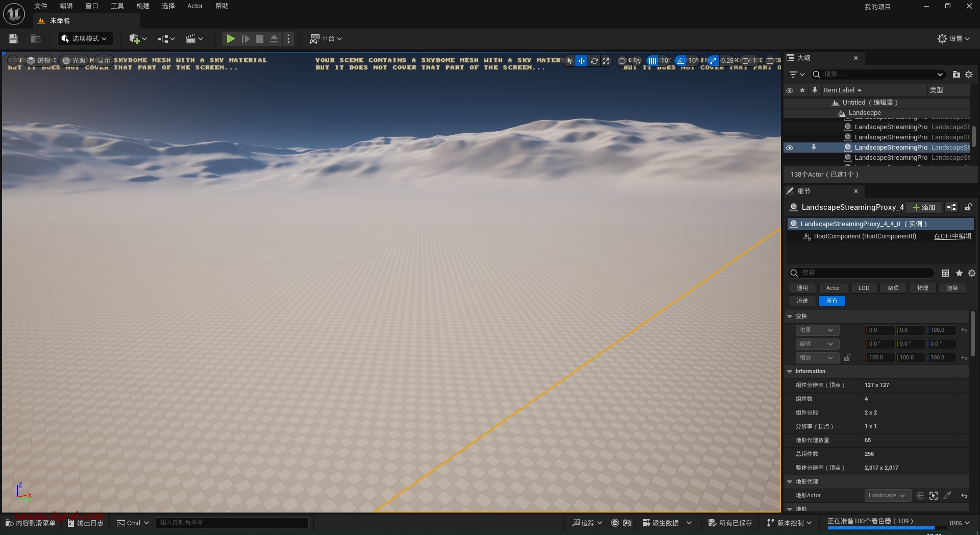Save the current level with the floppy disk icon

[13, 39]
